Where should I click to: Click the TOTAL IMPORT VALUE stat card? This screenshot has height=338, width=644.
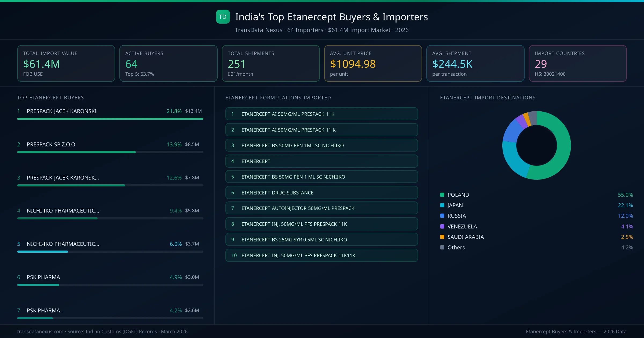coord(66,63)
